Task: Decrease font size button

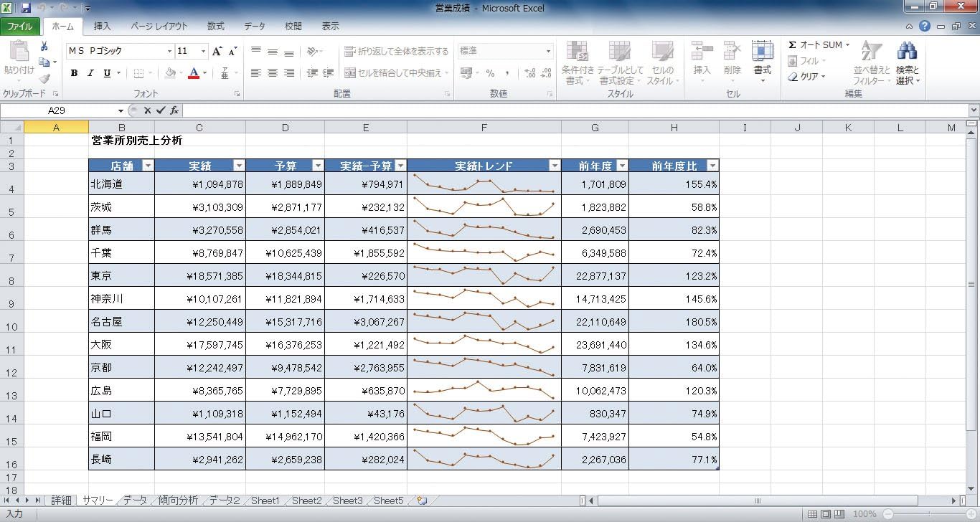Action: 233,51
